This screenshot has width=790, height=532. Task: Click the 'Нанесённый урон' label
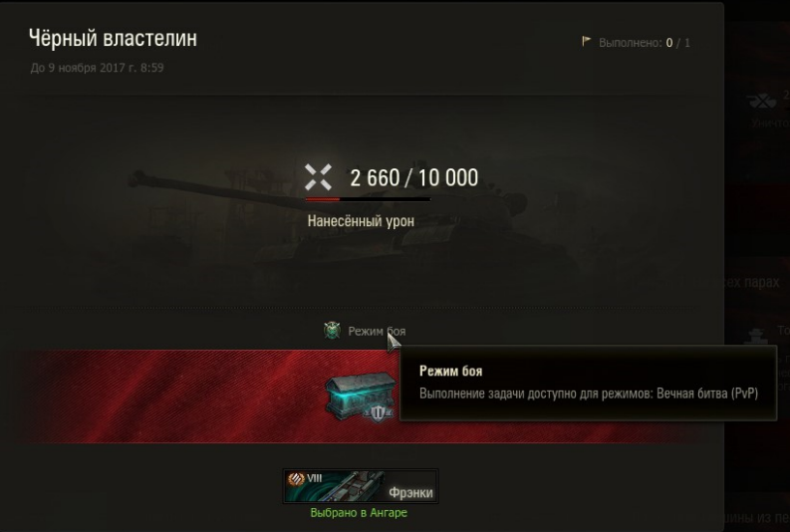click(361, 220)
